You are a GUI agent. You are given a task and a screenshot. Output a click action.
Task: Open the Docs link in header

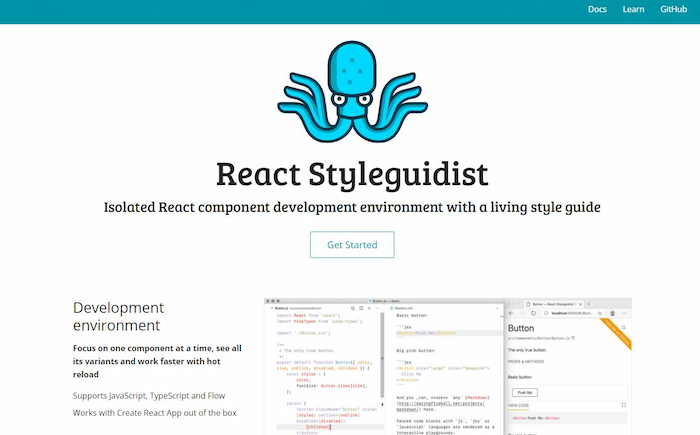pyautogui.click(x=597, y=10)
